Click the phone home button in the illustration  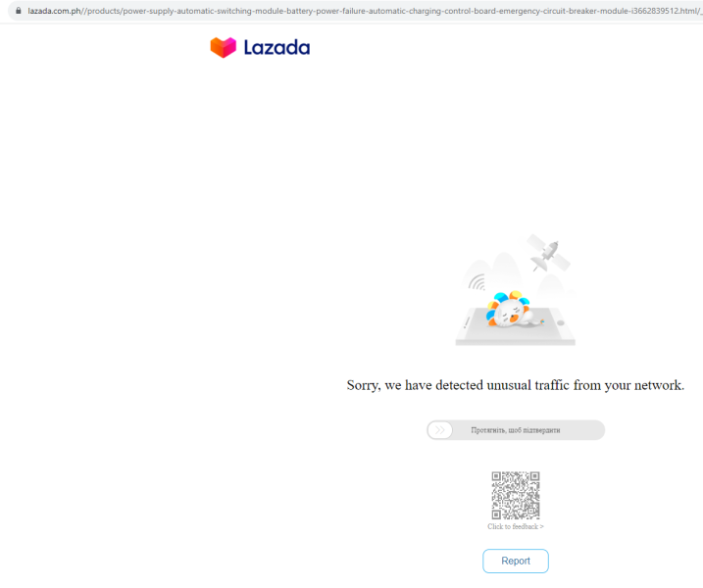(x=561, y=322)
